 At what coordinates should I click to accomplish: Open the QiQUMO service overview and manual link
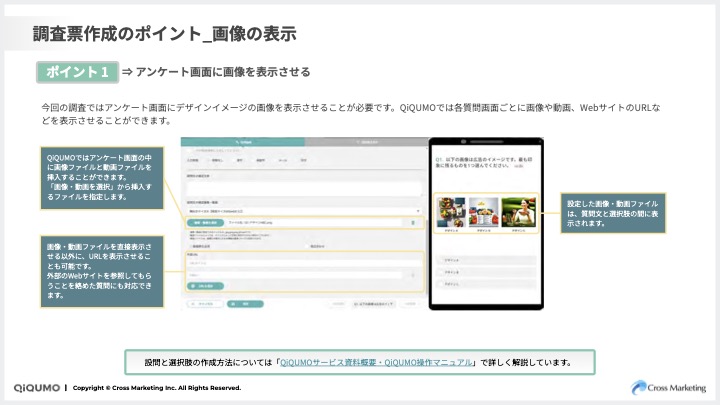[376, 362]
